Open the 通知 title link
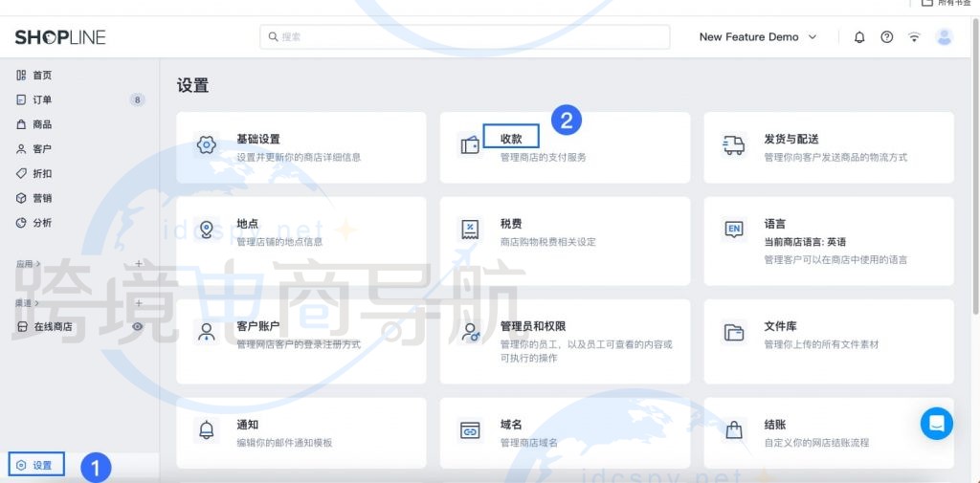 [248, 425]
